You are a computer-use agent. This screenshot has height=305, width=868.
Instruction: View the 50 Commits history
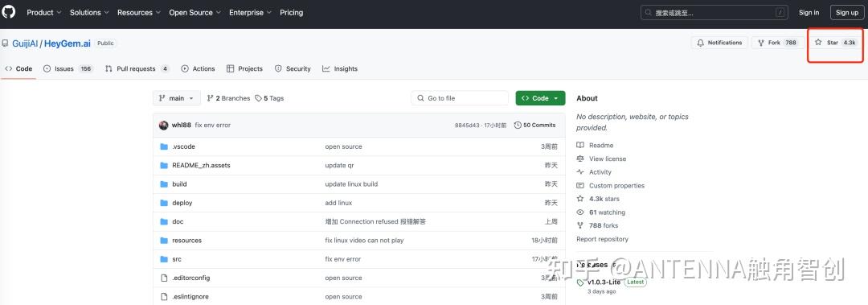pos(534,126)
